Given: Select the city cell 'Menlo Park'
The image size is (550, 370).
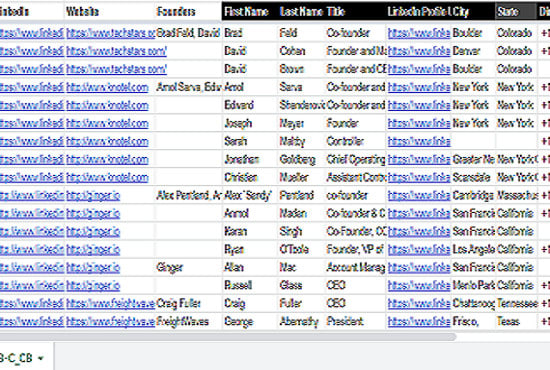Looking at the screenshot, I should coord(474,285).
